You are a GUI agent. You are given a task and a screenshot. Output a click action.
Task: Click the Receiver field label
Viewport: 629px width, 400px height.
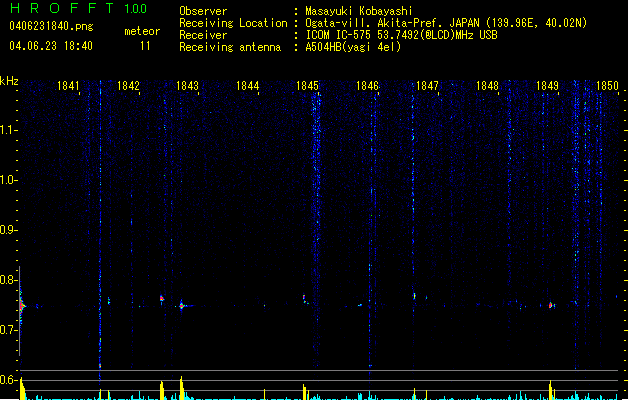pos(203,35)
